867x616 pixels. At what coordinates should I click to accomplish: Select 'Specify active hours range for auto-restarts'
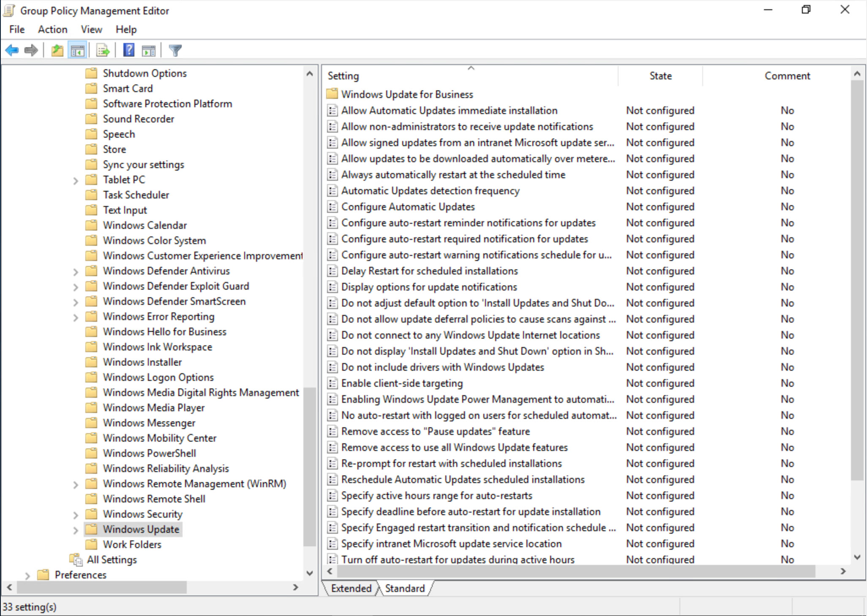click(436, 495)
